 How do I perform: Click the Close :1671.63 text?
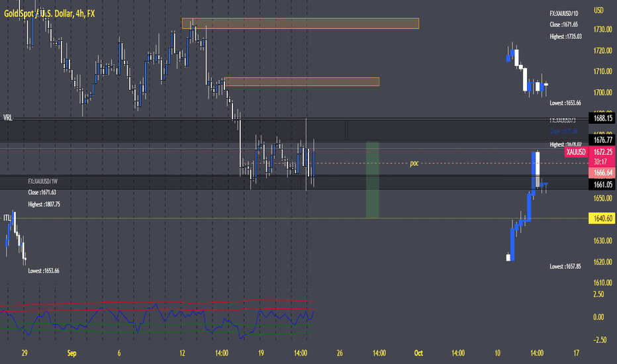(42, 193)
